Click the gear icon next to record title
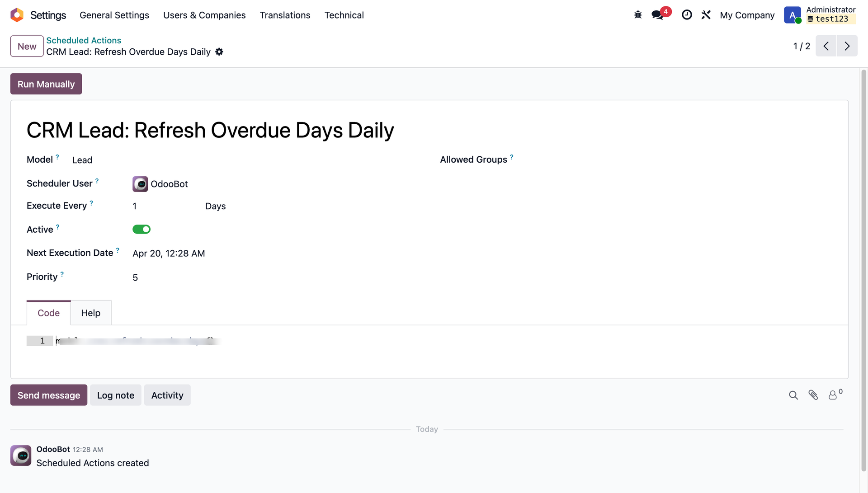This screenshot has width=868, height=493. [x=219, y=52]
